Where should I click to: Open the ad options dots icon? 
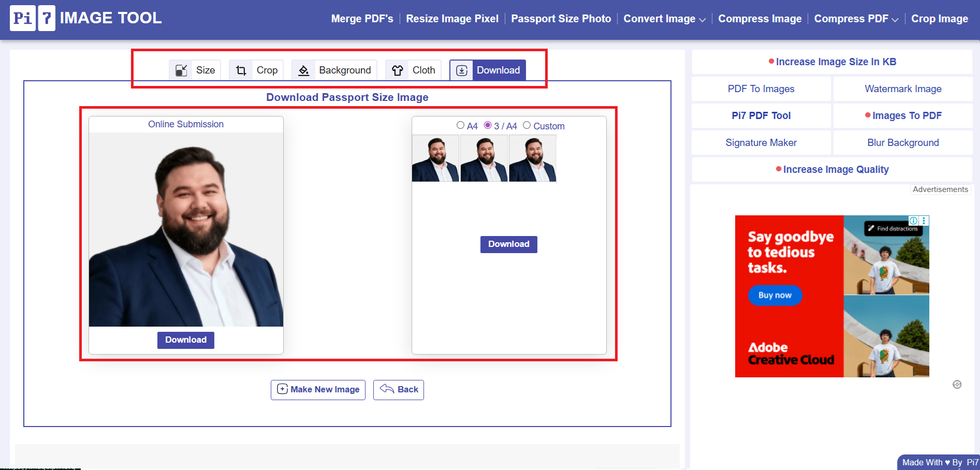click(924, 221)
